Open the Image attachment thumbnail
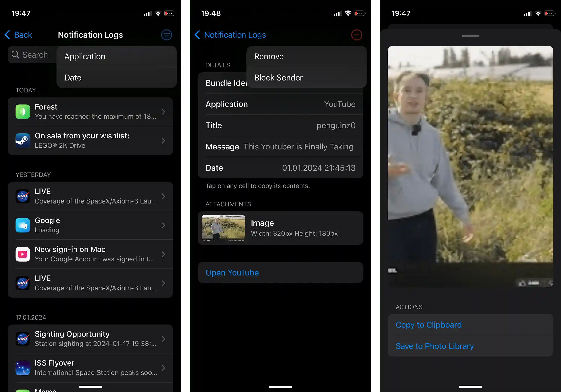561x392 pixels. pos(223,228)
